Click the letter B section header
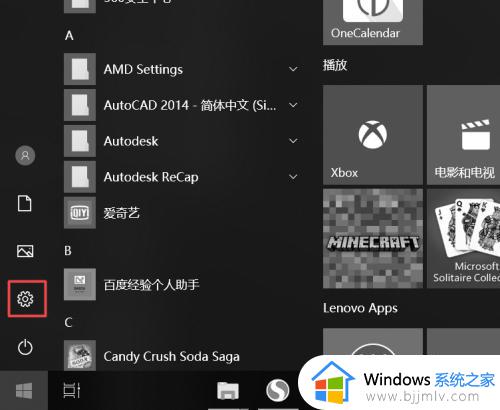The width and height of the screenshot is (500, 410). pos(68,250)
